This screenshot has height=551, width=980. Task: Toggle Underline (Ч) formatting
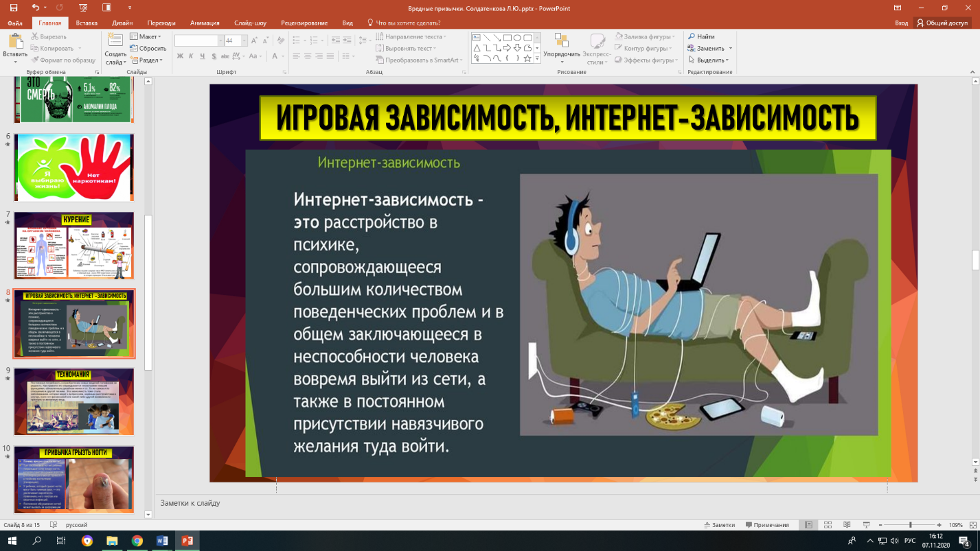[x=203, y=56]
